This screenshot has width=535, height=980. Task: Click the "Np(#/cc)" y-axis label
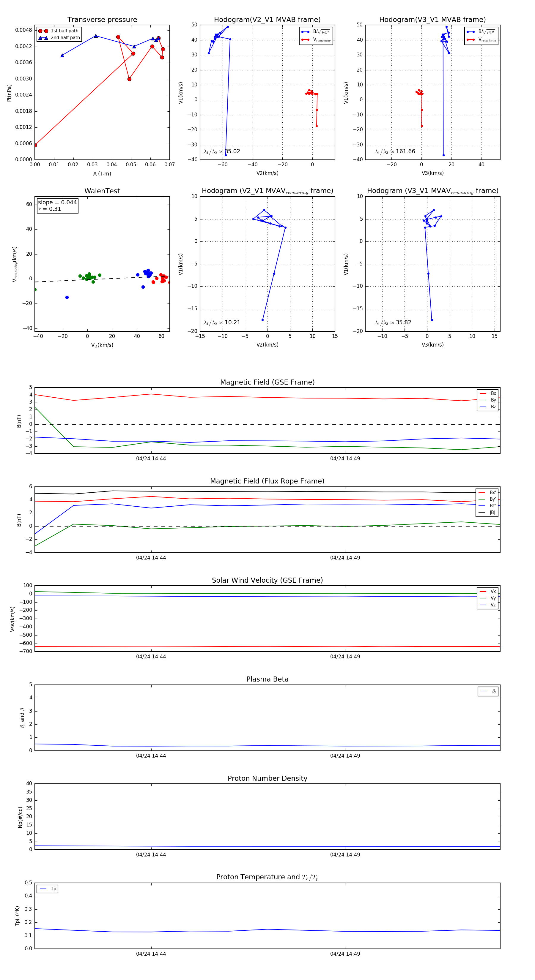20,817
